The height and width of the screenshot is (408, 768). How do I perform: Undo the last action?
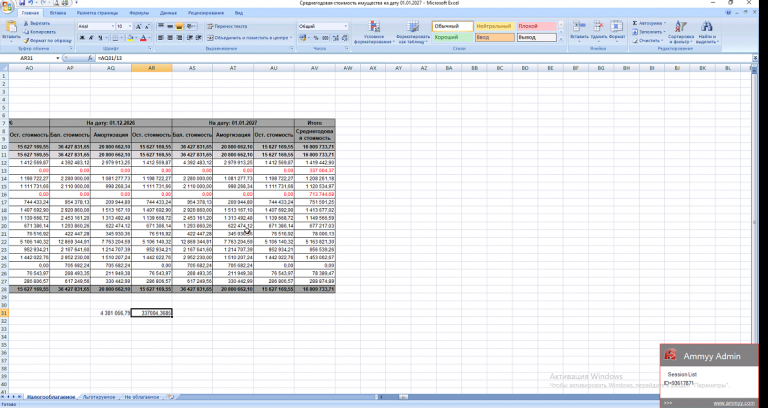pos(30,3)
